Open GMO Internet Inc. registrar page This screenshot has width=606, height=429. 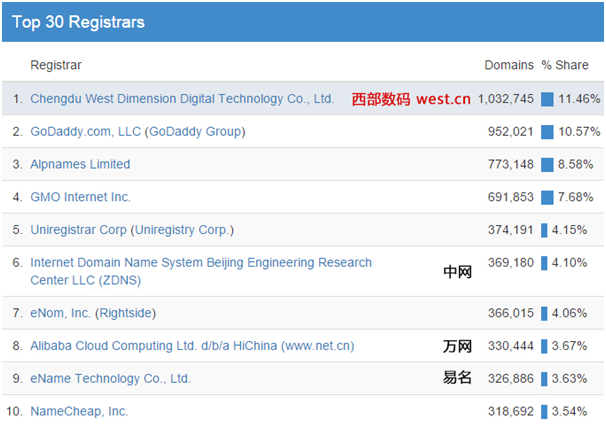(80, 197)
